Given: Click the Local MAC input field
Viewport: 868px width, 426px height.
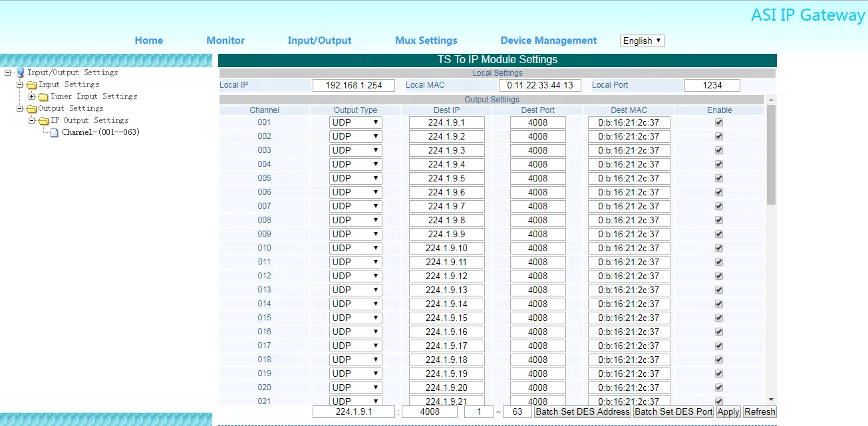Looking at the screenshot, I should (x=540, y=85).
